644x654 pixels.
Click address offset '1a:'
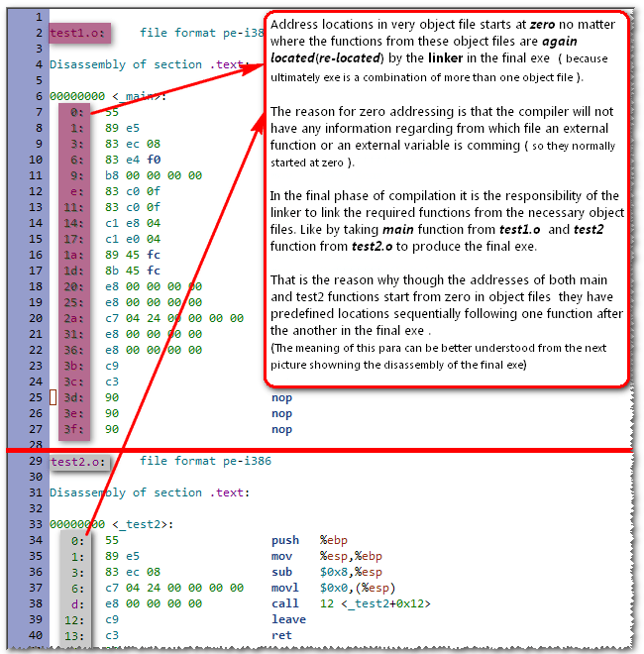click(x=74, y=255)
